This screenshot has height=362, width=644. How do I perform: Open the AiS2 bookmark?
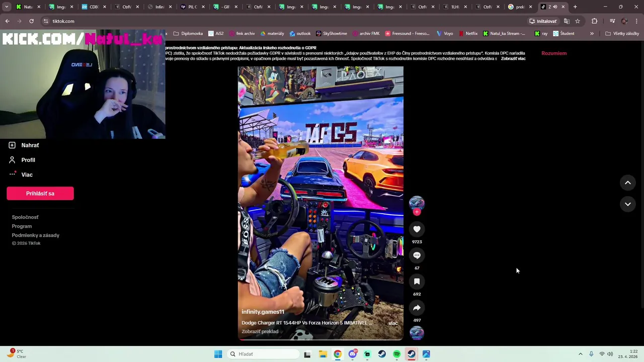click(x=215, y=34)
